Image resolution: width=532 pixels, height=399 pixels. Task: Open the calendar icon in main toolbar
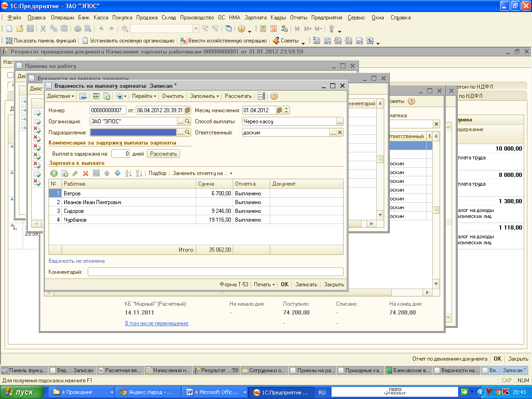273,29
